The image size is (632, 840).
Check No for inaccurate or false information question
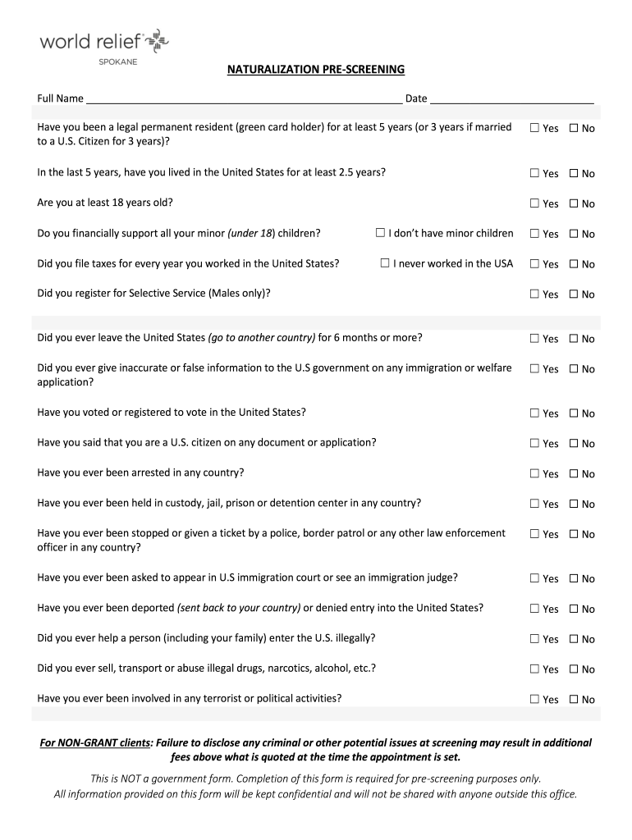point(574,369)
